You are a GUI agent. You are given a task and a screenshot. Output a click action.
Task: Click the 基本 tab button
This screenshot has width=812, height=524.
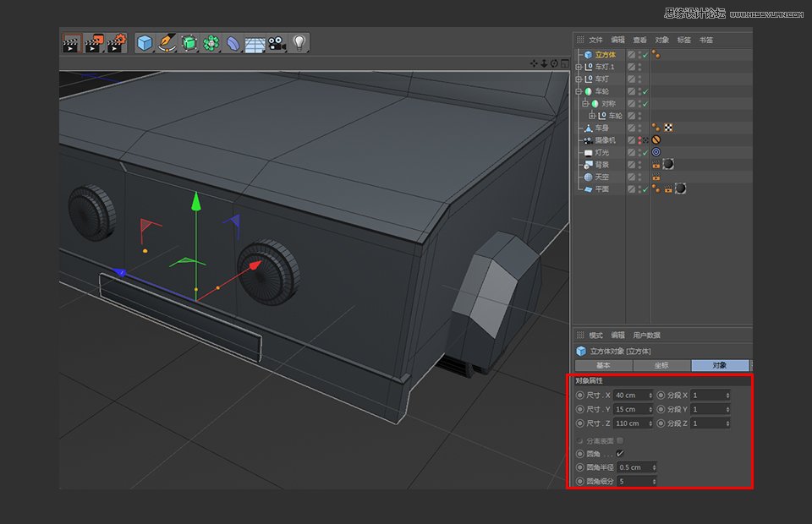tap(604, 365)
